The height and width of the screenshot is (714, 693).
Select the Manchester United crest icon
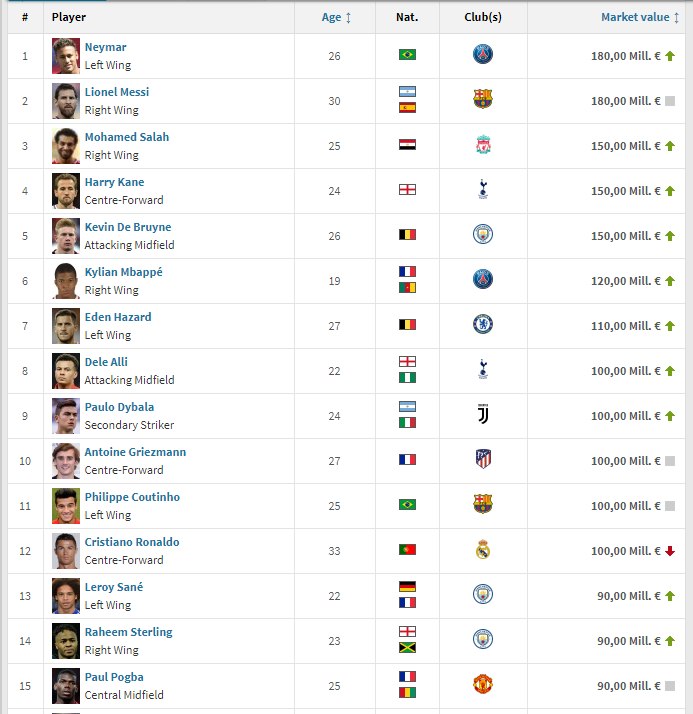coord(483,684)
